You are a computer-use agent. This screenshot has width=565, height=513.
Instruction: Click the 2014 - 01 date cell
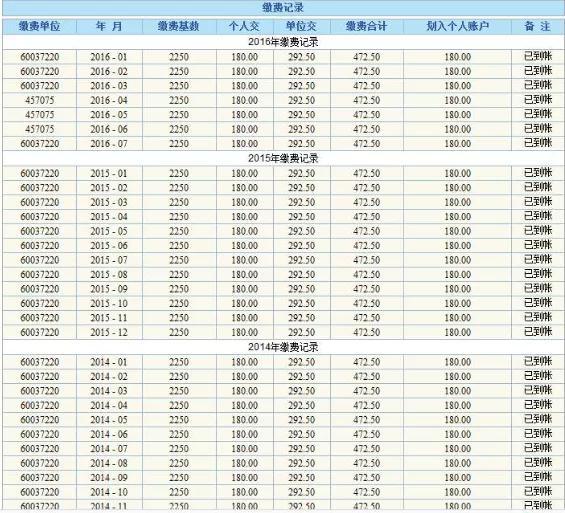[x=109, y=362]
